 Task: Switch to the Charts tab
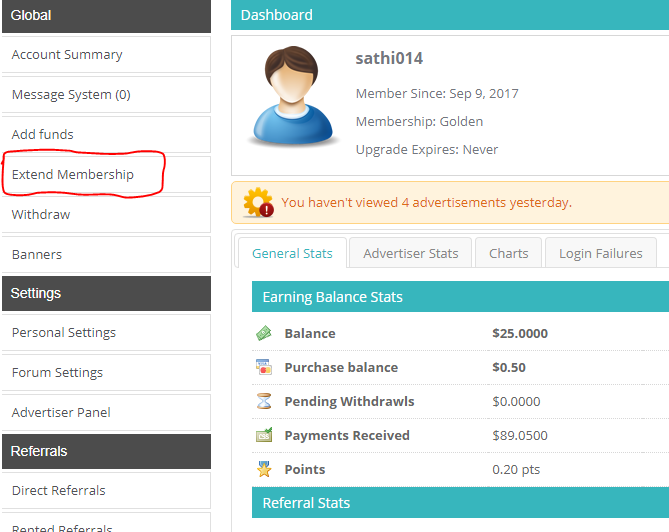tap(508, 254)
